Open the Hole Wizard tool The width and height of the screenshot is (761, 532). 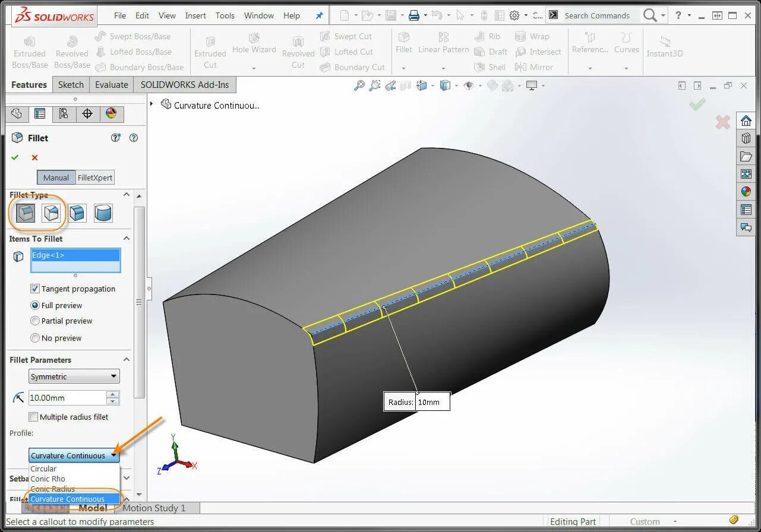(254, 47)
